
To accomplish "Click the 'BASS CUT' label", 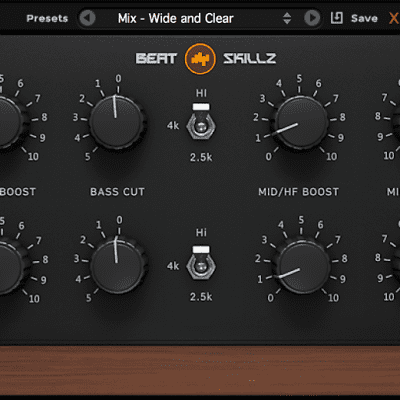I will (x=117, y=192).
